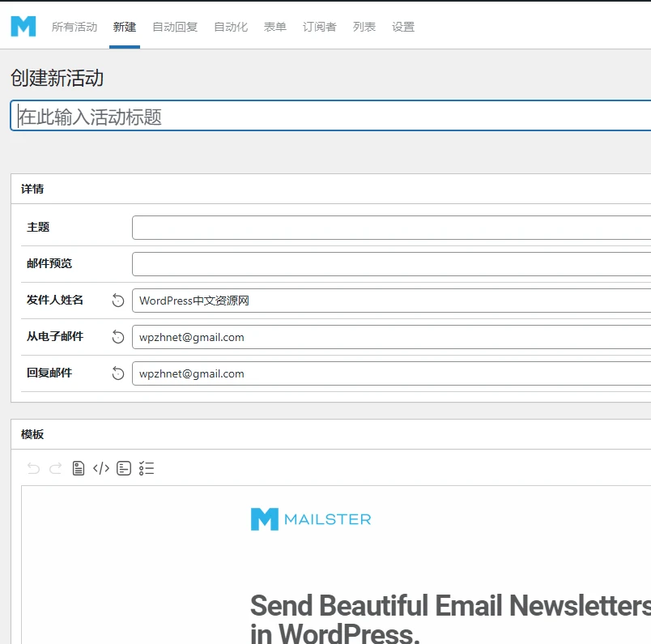Click the 主题 input field

tap(389, 227)
